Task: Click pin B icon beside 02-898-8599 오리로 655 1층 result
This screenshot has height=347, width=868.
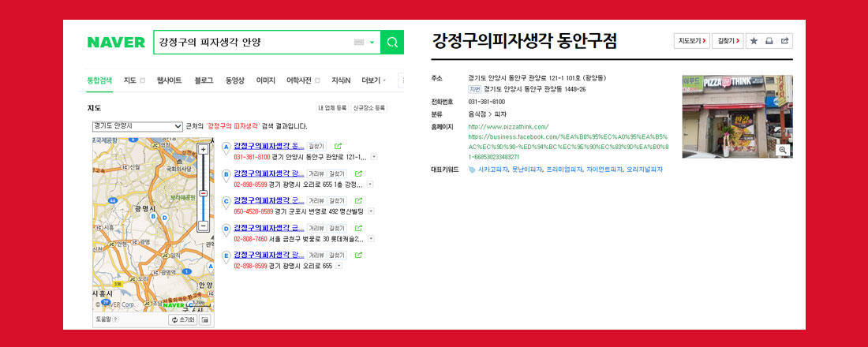Action: [226, 175]
